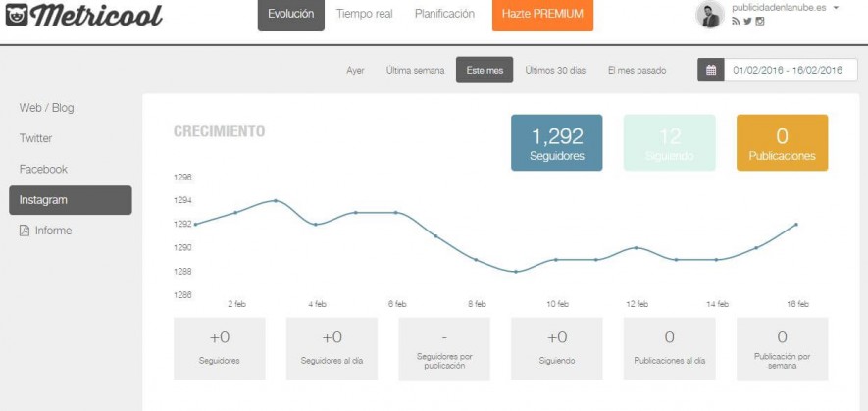The width and height of the screenshot is (868, 411).
Task: Click the +0 Seguidores al día card
Action: tap(332, 348)
